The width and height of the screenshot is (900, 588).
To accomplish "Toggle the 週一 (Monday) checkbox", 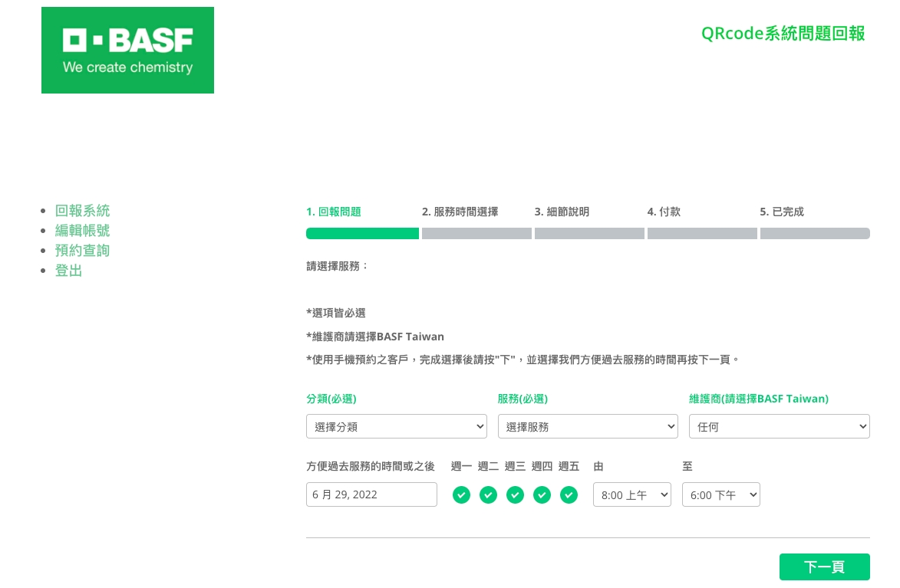I will click(461, 495).
